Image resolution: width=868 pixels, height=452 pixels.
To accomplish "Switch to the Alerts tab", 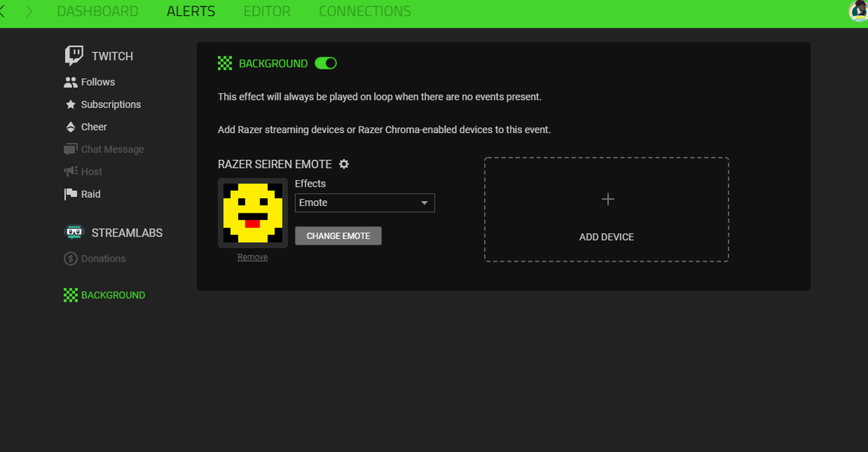I will click(191, 12).
